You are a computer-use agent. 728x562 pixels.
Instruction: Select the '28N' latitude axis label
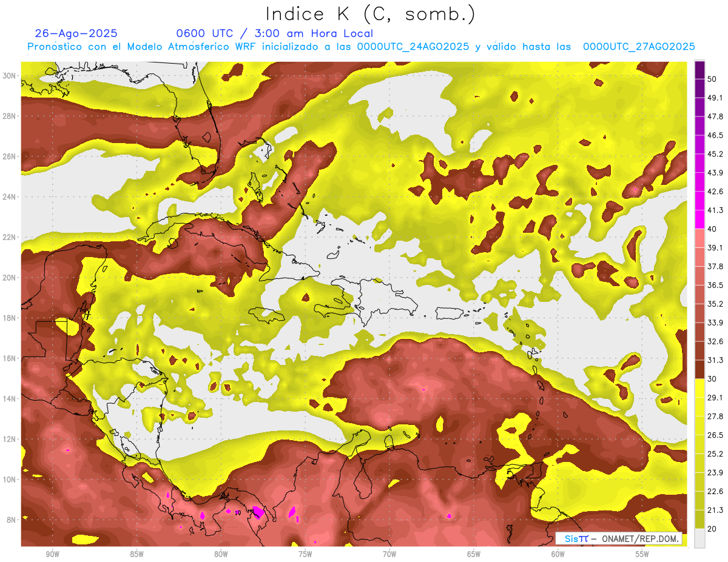(10, 116)
